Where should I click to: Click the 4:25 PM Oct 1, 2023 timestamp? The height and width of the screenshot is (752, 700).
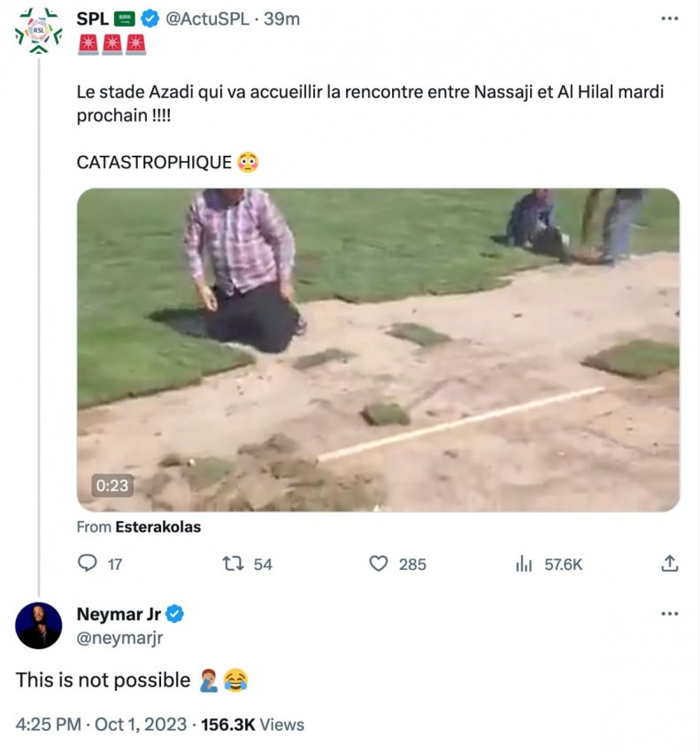point(102,725)
